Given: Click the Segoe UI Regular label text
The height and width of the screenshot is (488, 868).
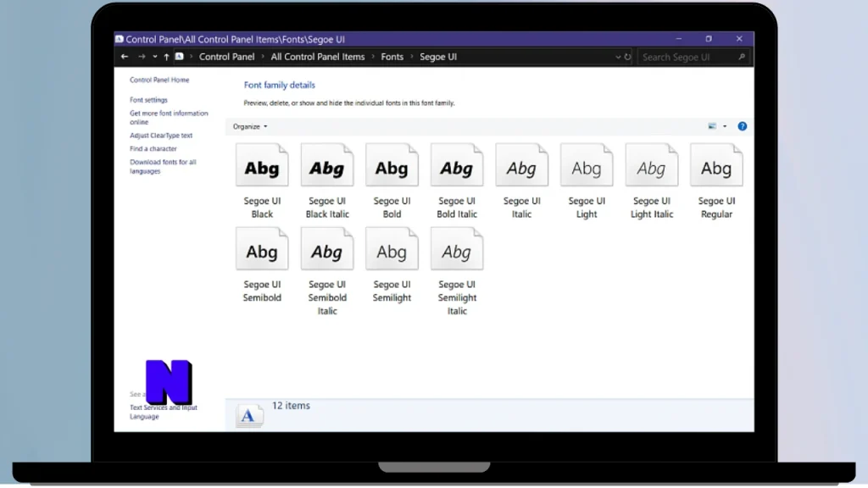Looking at the screenshot, I should tap(716, 208).
